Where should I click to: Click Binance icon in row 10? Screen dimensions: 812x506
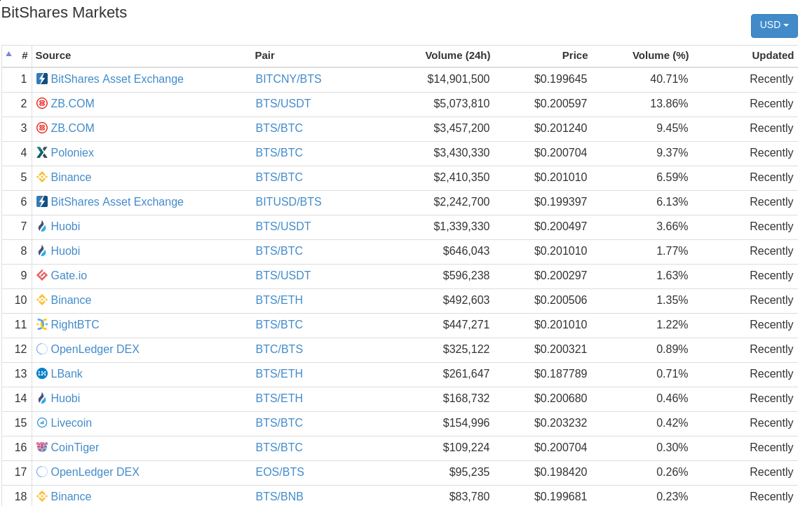pos(42,300)
